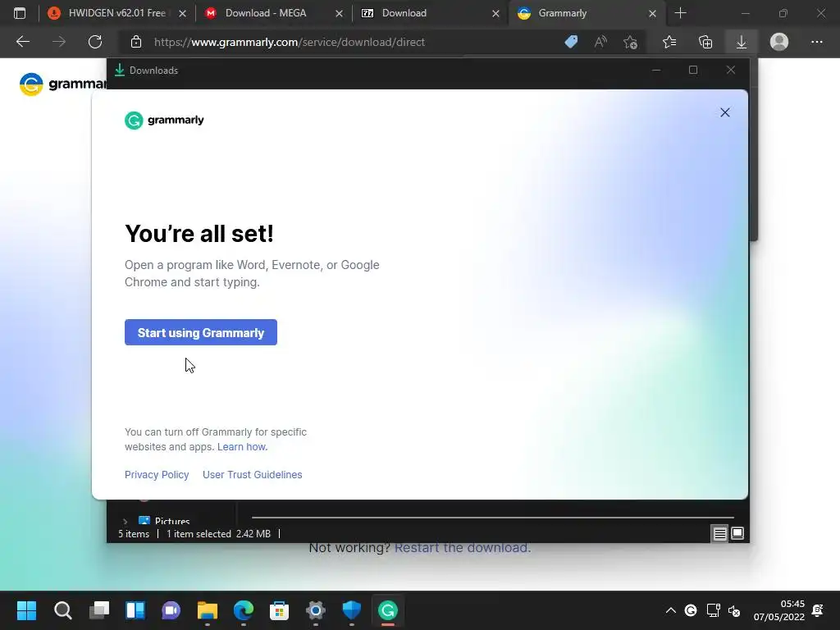Viewport: 840px width, 630px height.
Task: Open Task View from taskbar
Action: click(x=99, y=610)
